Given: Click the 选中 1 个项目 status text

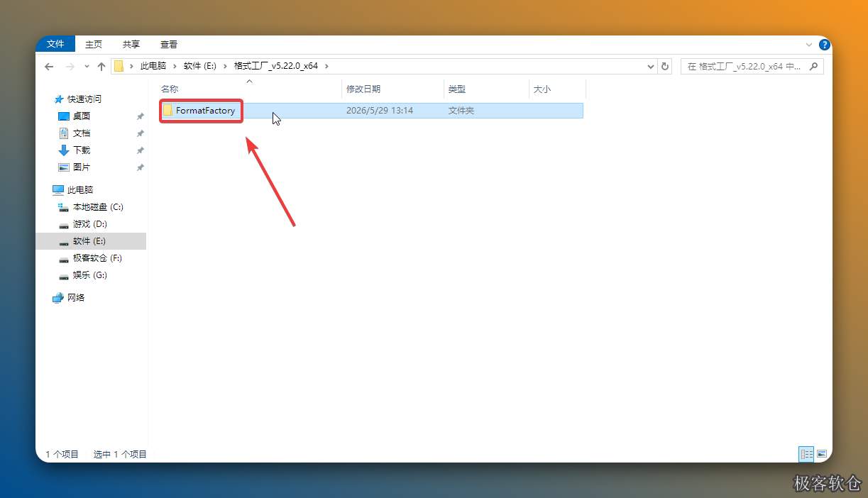Looking at the screenshot, I should click(120, 454).
